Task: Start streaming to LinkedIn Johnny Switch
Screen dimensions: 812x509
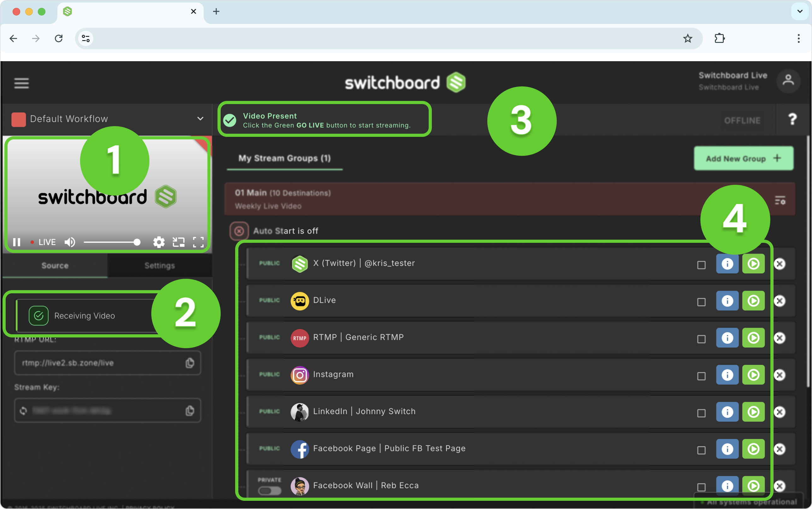Action: click(753, 412)
